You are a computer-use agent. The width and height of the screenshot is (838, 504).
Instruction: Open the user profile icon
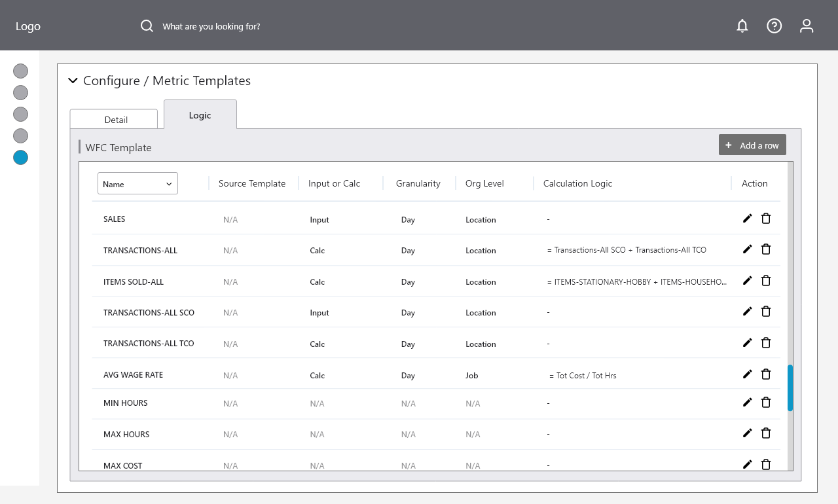pyautogui.click(x=807, y=26)
